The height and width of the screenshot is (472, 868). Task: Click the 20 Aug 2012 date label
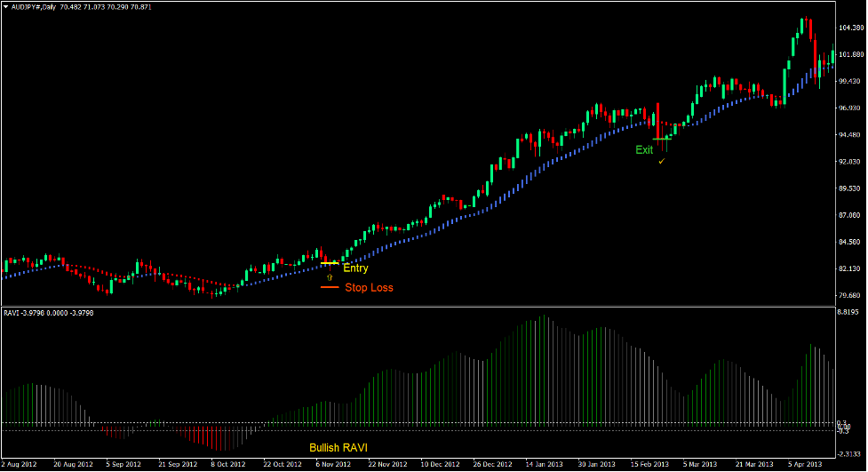pyautogui.click(x=73, y=464)
